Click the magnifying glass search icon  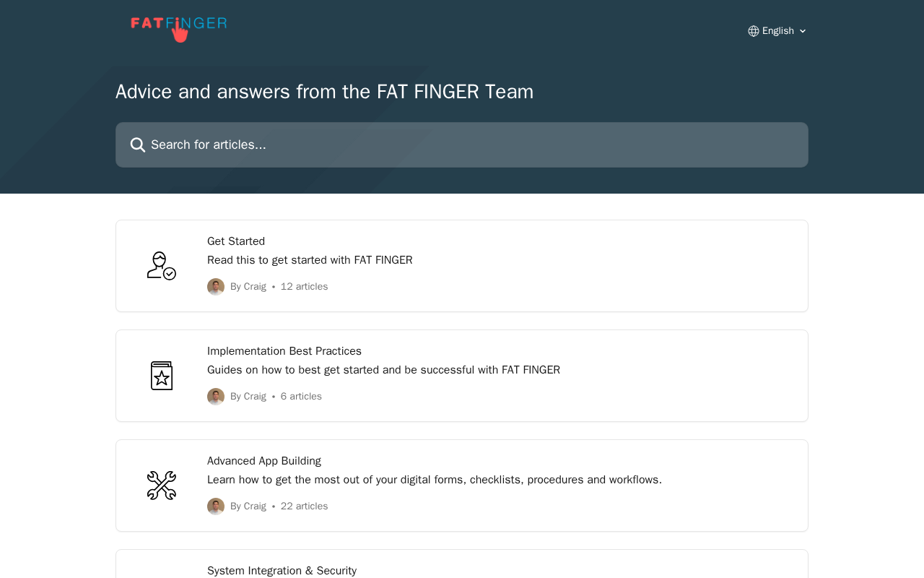137,145
